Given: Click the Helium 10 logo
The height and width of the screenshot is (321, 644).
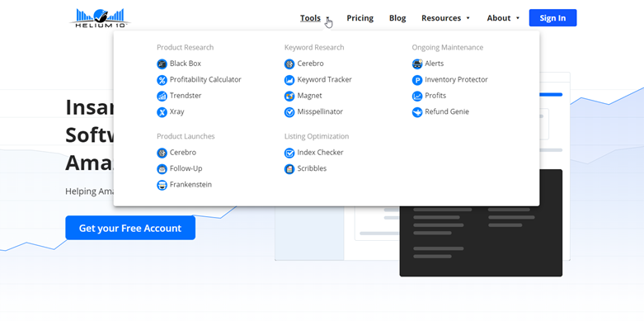Looking at the screenshot, I should (x=101, y=18).
